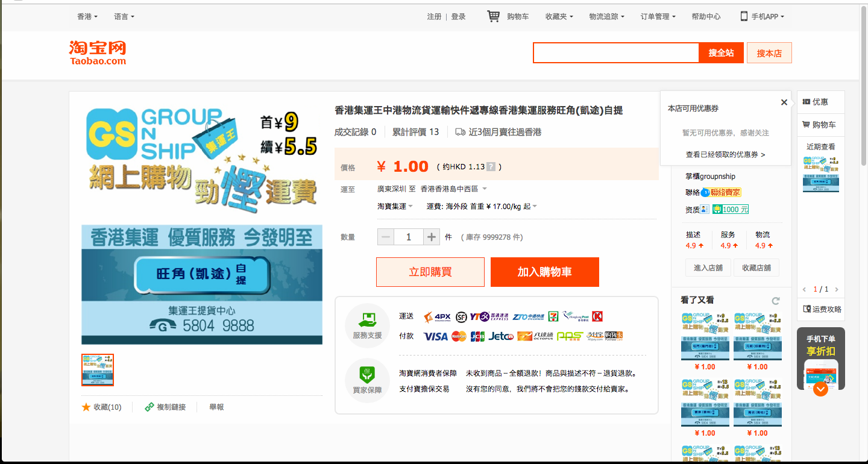Expand the 订单管理 order management dropdown
The image size is (868, 464).
(x=658, y=16)
